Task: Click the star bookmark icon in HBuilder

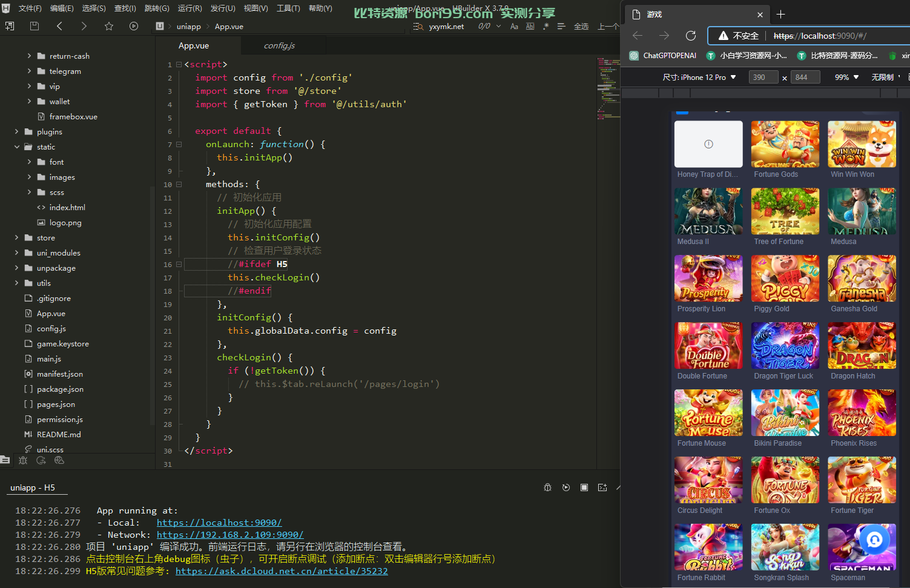Action: point(109,26)
